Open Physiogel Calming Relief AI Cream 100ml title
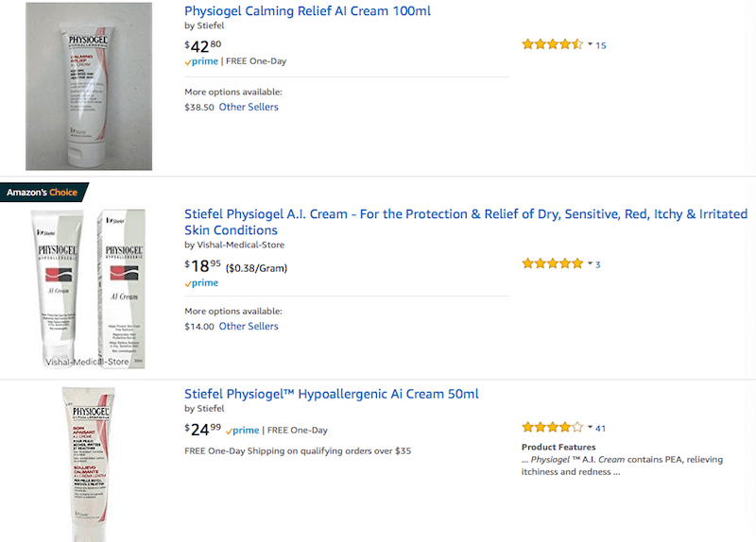Screen dimensions: 756x542 (x=308, y=11)
